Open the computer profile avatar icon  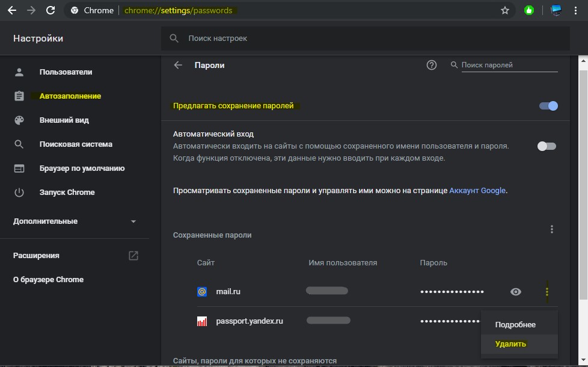[556, 10]
